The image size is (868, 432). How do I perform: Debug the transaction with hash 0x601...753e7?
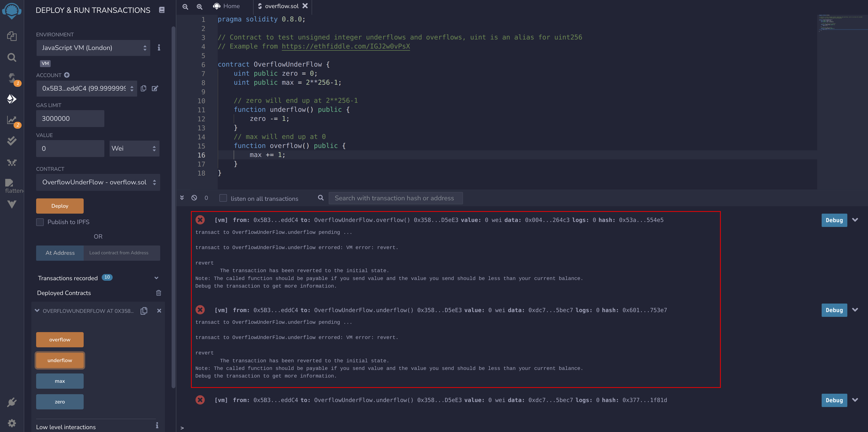[x=834, y=310]
